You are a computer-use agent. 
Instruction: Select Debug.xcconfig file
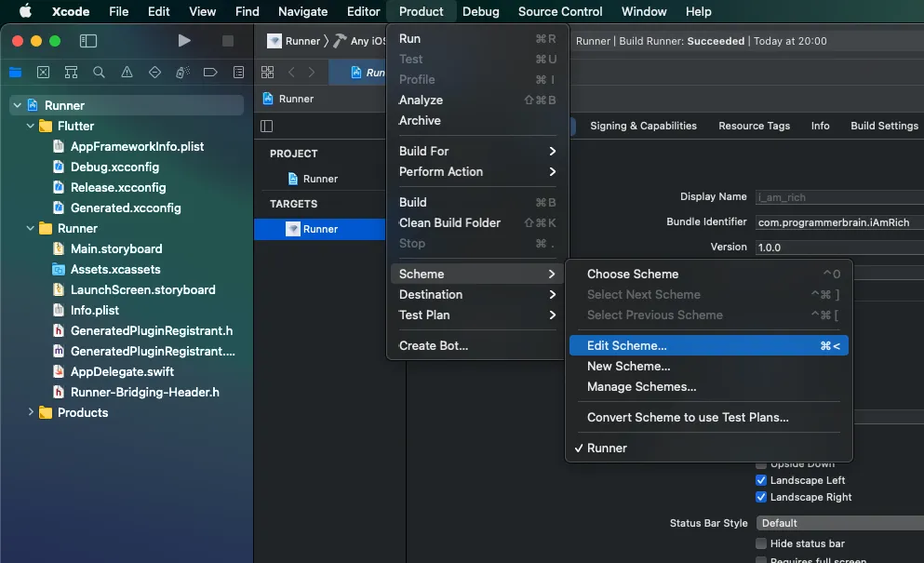[114, 167]
